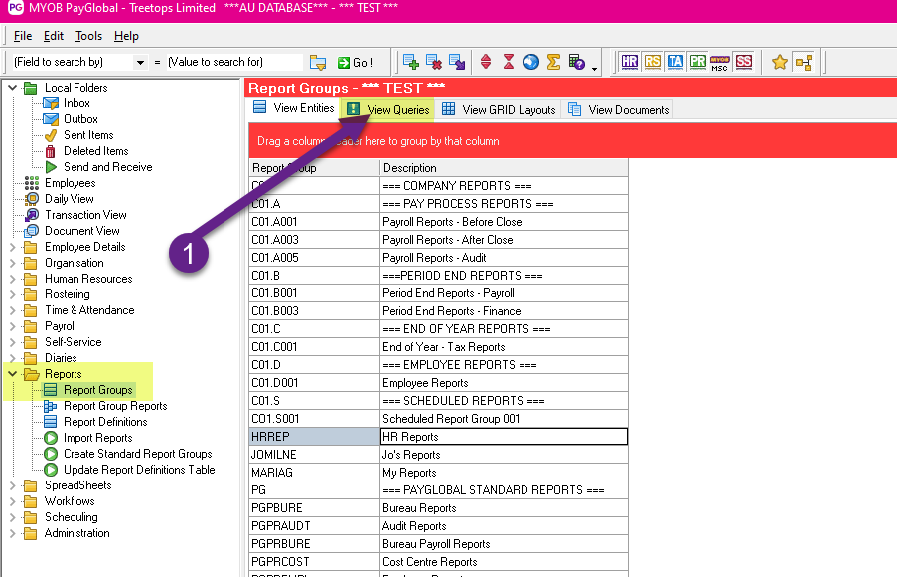This screenshot has height=577, width=897.
Task: Open the Tools menu
Action: (88, 36)
